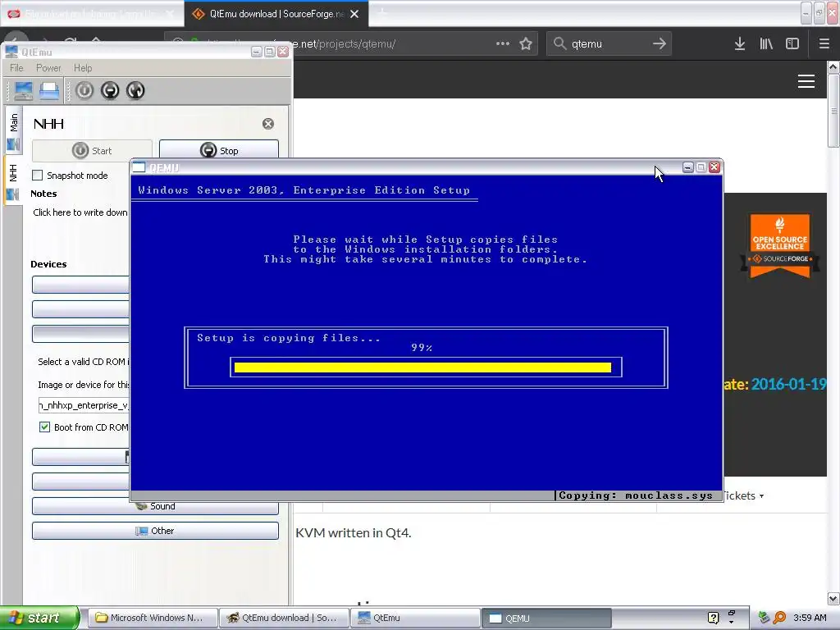Viewport: 840px width, 630px height.
Task: Toggle the browser sidebar icon
Action: pyautogui.click(x=792, y=43)
